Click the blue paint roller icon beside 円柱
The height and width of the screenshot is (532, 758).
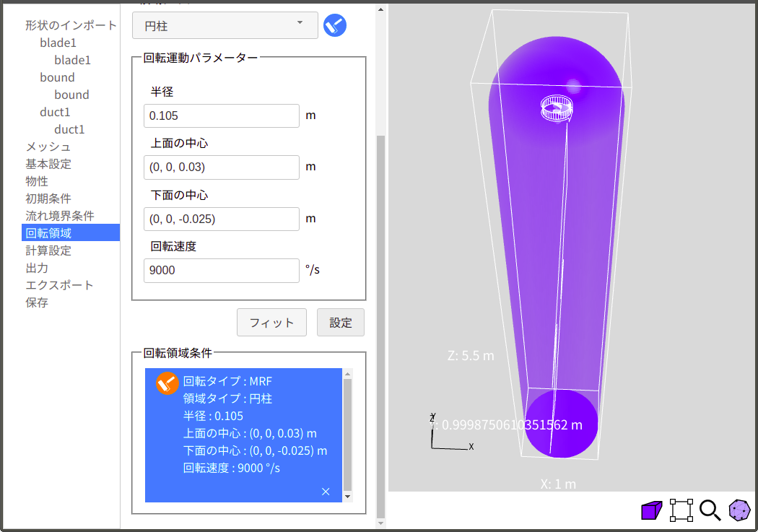(x=335, y=25)
